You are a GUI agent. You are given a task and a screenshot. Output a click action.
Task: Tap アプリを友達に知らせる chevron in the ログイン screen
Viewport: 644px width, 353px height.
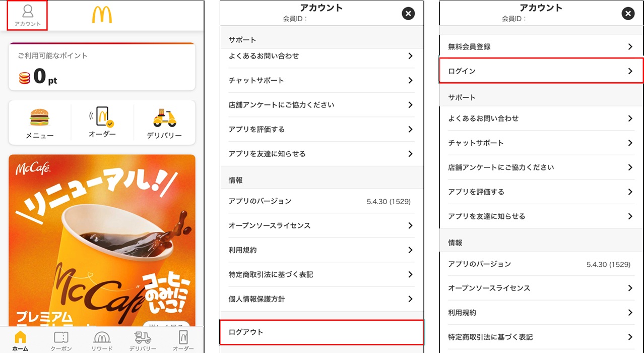pyautogui.click(x=630, y=216)
